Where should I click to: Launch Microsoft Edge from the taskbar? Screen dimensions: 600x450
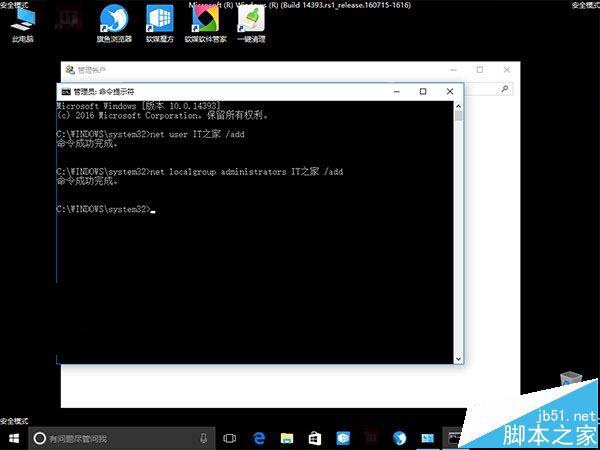(259, 439)
